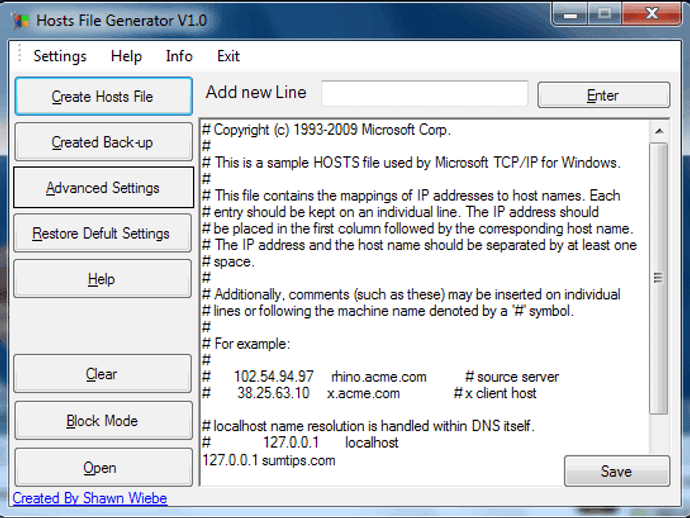This screenshot has height=518, width=690.
Task: Click 'x.acme.com' in the text area
Action: tap(363, 393)
